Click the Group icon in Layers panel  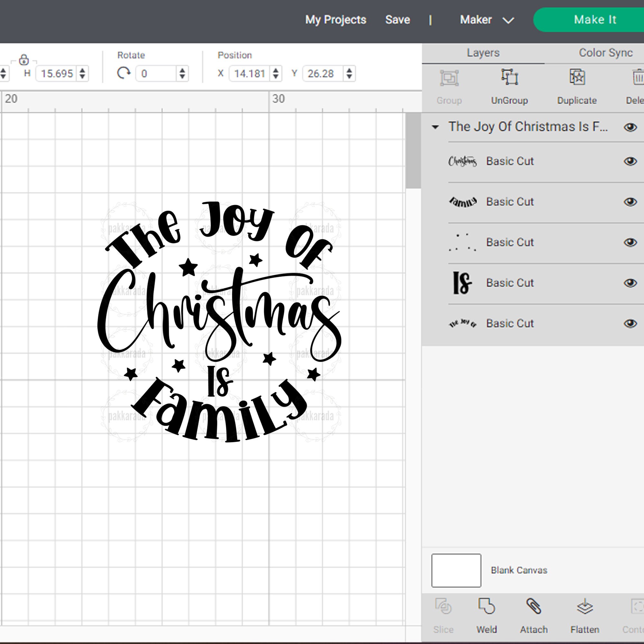tap(449, 78)
